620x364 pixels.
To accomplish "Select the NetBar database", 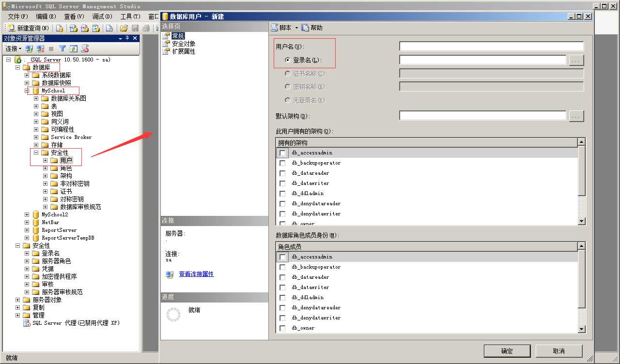I will point(50,222).
